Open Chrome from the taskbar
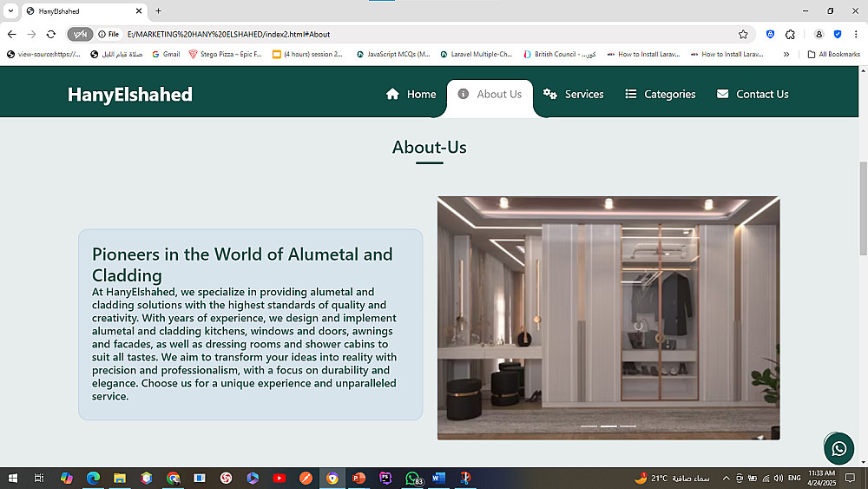 (174, 478)
